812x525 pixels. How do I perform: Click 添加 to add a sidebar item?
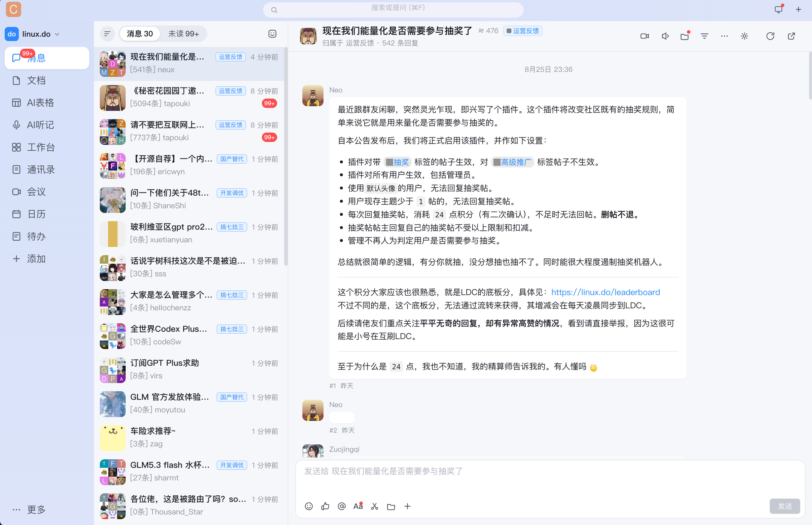point(47,259)
